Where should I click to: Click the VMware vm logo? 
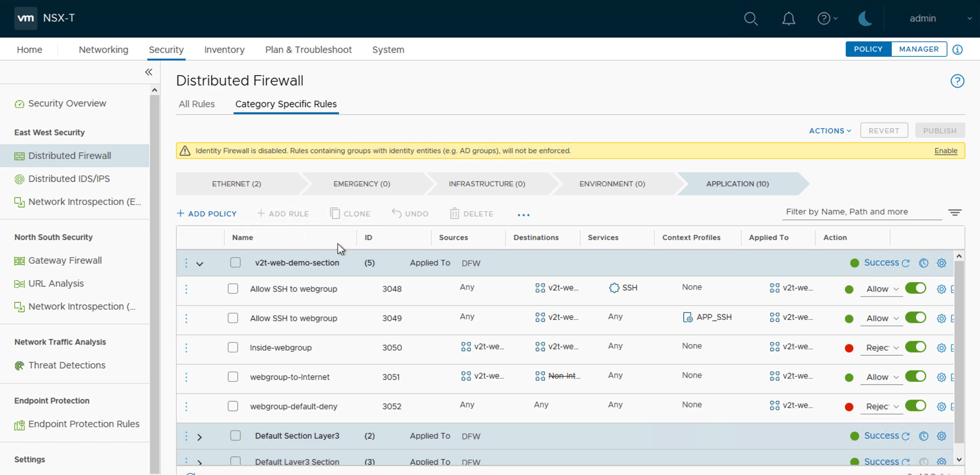click(x=25, y=18)
